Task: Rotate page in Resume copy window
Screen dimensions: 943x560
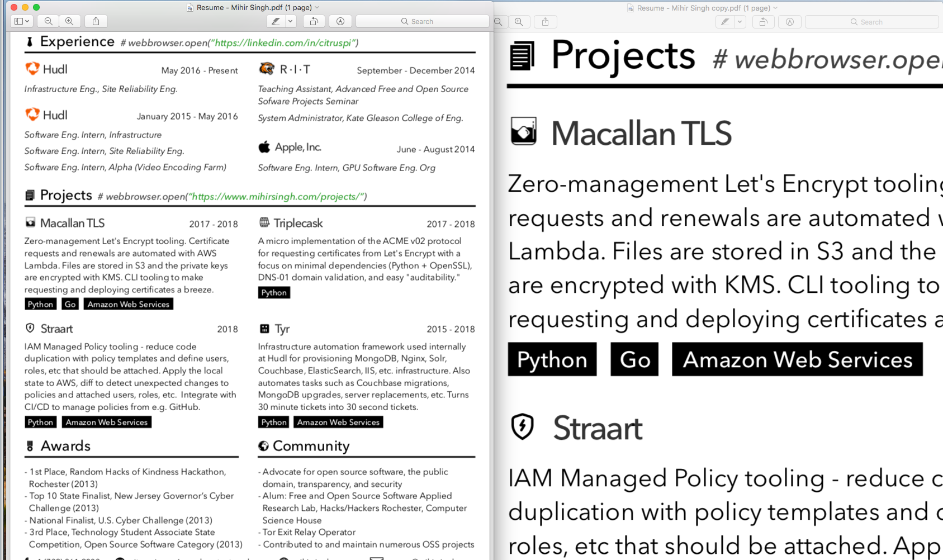Action: pos(763,22)
